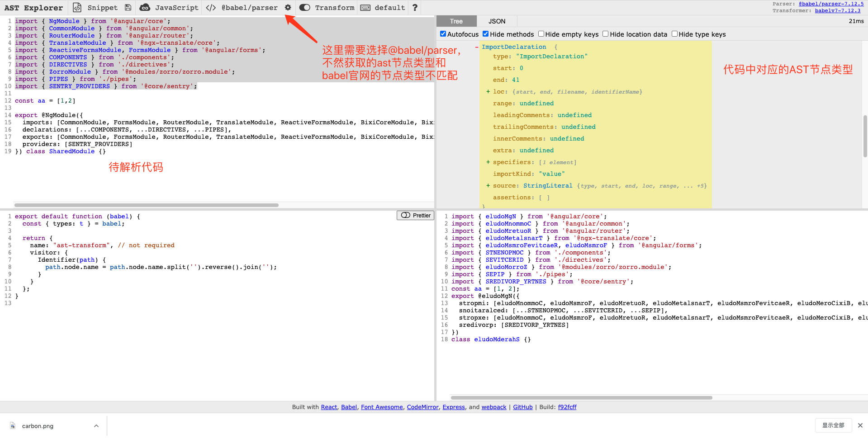Click the SENTRY_PROVIDERS import line in source

106,86
